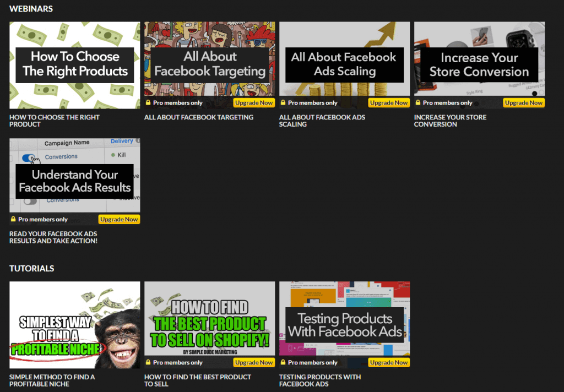Click Upgrade Now on Best Product to Sell tutorial
The height and width of the screenshot is (392, 564).
[x=254, y=362]
